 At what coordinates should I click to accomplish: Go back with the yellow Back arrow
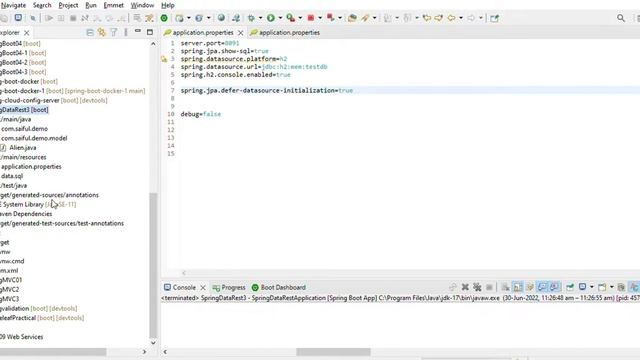pos(451,18)
